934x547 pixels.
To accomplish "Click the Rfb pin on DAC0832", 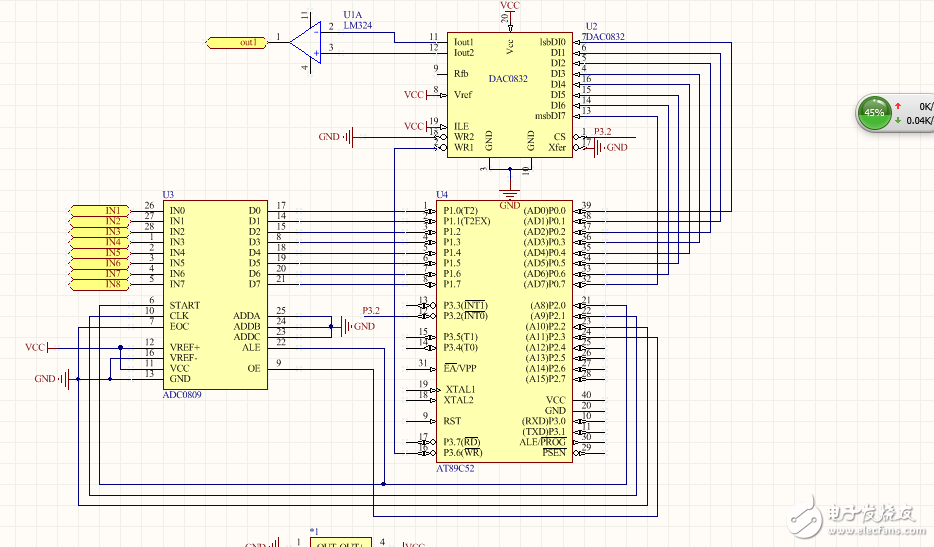I will (461, 73).
